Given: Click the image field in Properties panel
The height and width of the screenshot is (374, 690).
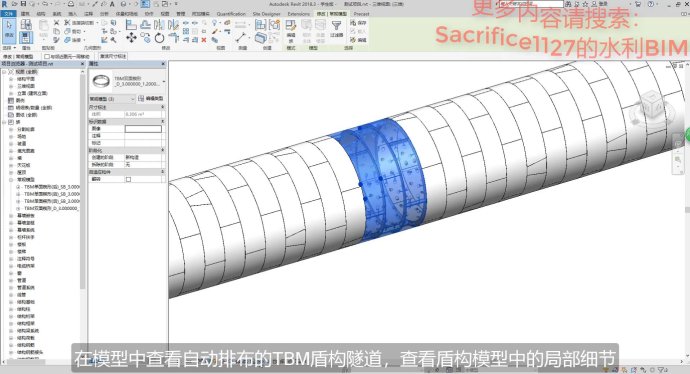Looking at the screenshot, I should click(143, 129).
